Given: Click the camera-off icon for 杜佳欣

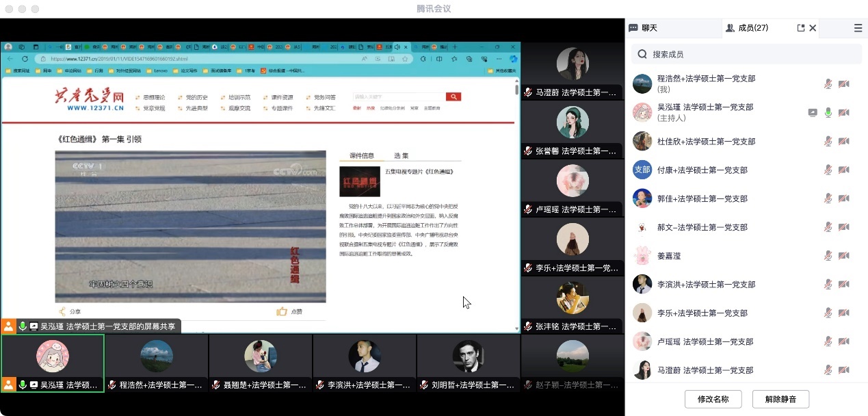Looking at the screenshot, I should pyautogui.click(x=844, y=142).
